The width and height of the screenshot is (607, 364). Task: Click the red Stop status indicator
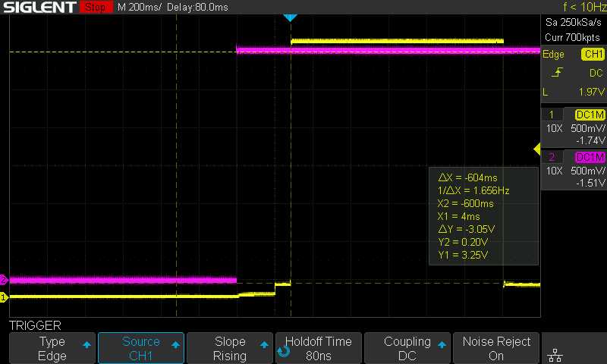point(94,8)
